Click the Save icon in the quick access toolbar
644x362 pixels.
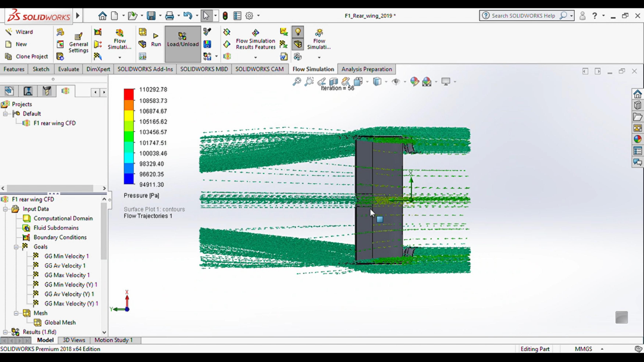click(x=151, y=16)
